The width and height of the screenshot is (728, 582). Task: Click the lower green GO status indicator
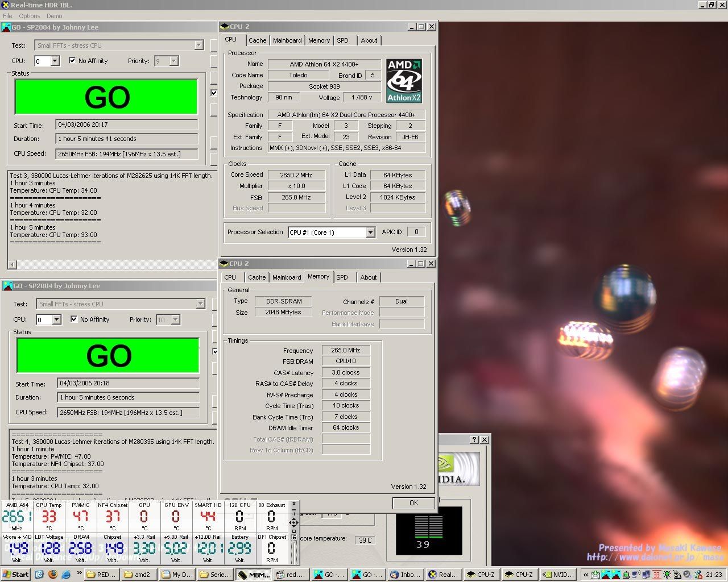[108, 356]
